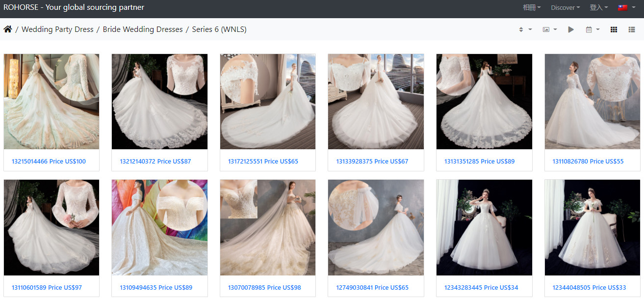Open the photo size dropdown
The width and height of the screenshot is (644, 301).
549,29
